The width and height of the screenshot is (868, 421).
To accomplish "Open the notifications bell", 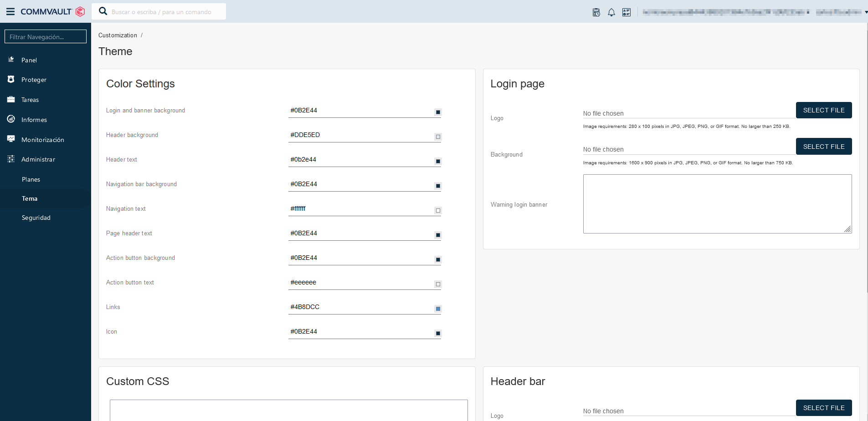I will [x=611, y=12].
